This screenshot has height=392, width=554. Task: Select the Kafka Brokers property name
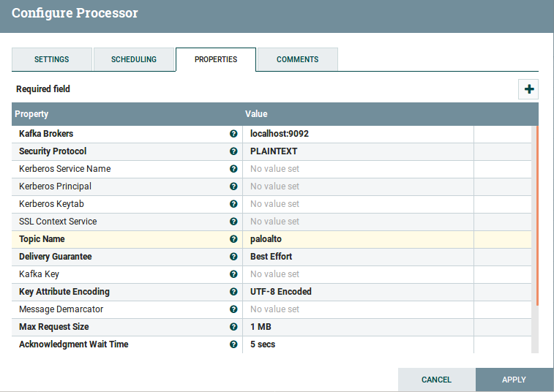(46, 134)
